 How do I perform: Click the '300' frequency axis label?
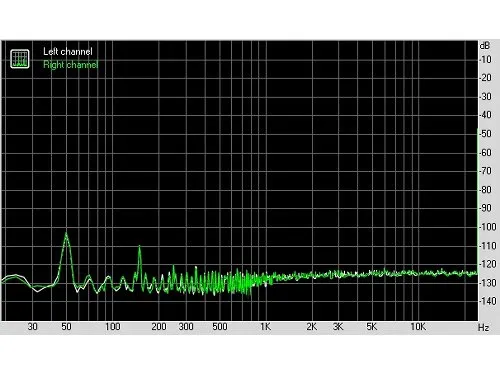point(186,327)
